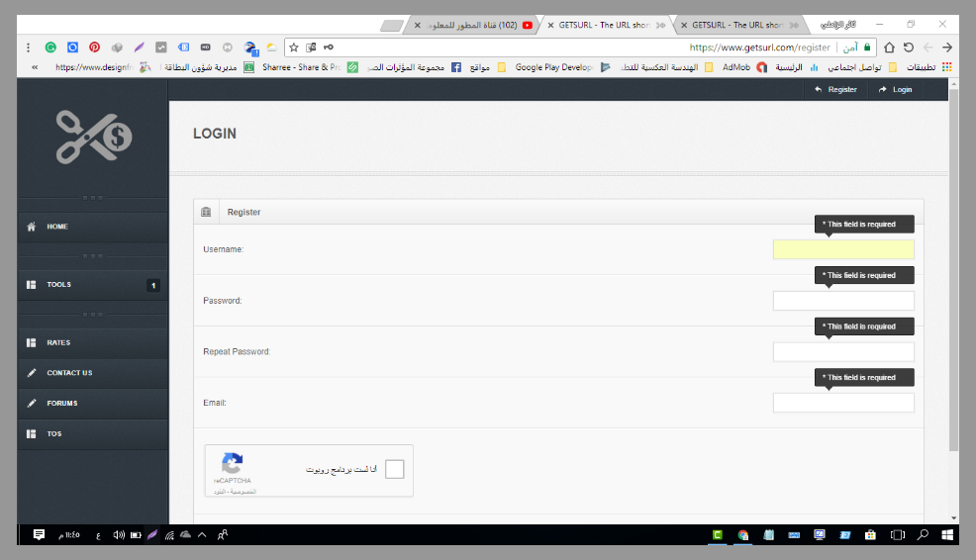Open the Task View taskbar icon
This screenshot has height=560, width=976.
click(897, 535)
